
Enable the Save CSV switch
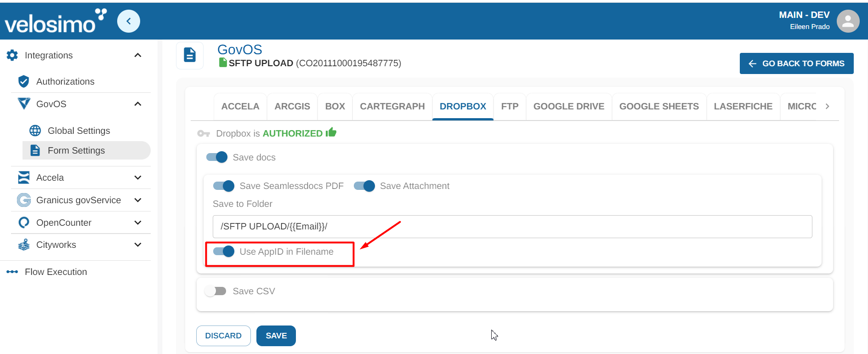216,291
